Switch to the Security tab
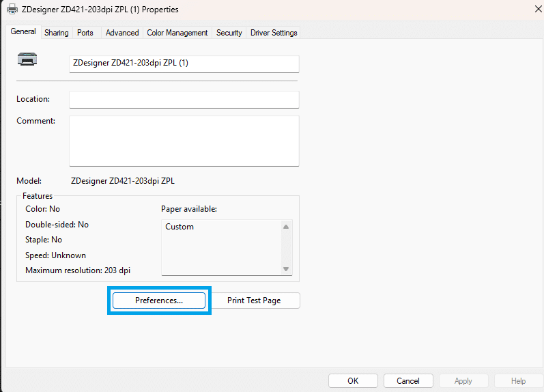This screenshot has height=392, width=544. [229, 33]
